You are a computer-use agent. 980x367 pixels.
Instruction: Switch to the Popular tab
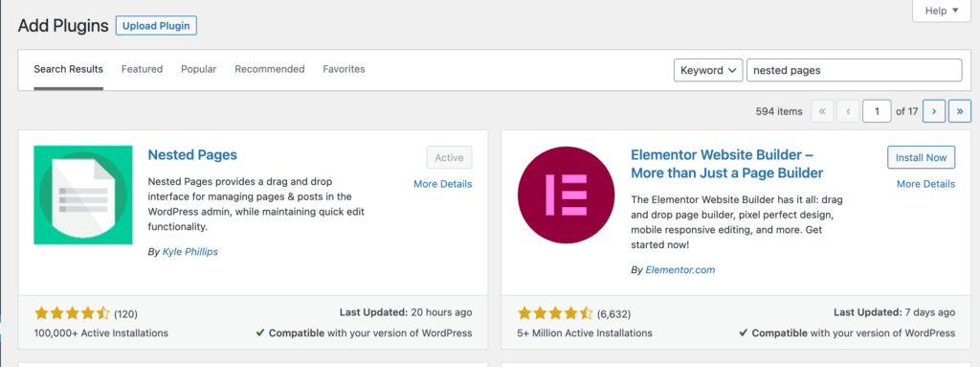coord(199,69)
